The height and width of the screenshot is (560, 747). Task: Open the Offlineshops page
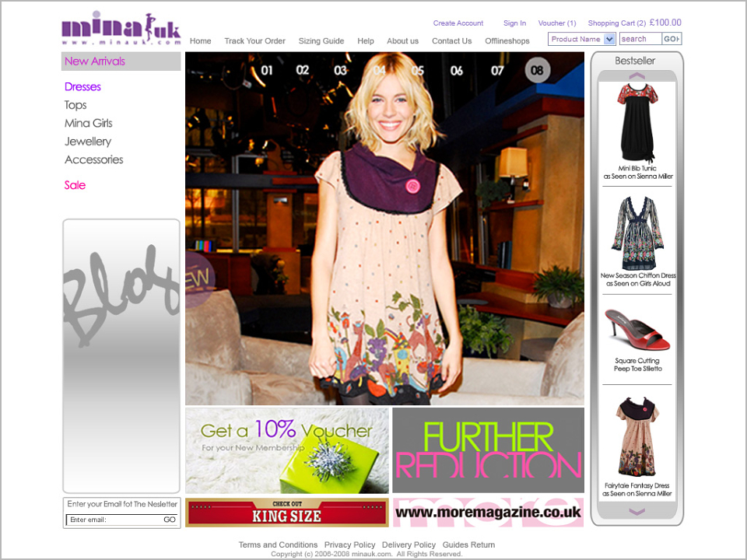(x=507, y=41)
